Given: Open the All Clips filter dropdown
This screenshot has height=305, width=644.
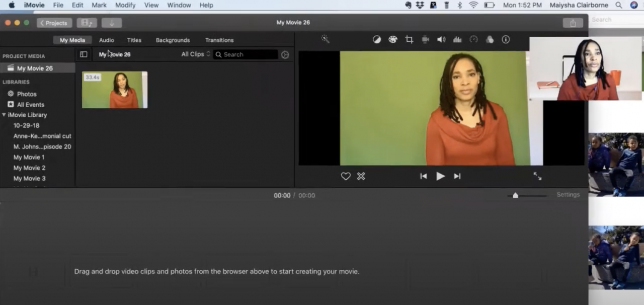Looking at the screenshot, I should 196,54.
